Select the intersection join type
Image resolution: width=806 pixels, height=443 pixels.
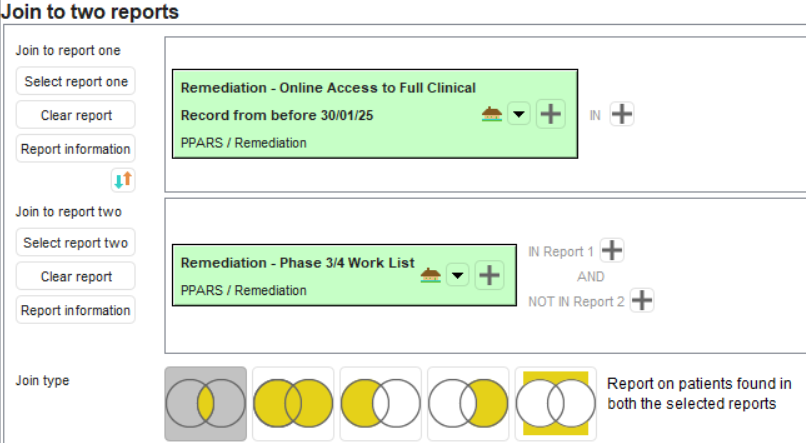(205, 404)
